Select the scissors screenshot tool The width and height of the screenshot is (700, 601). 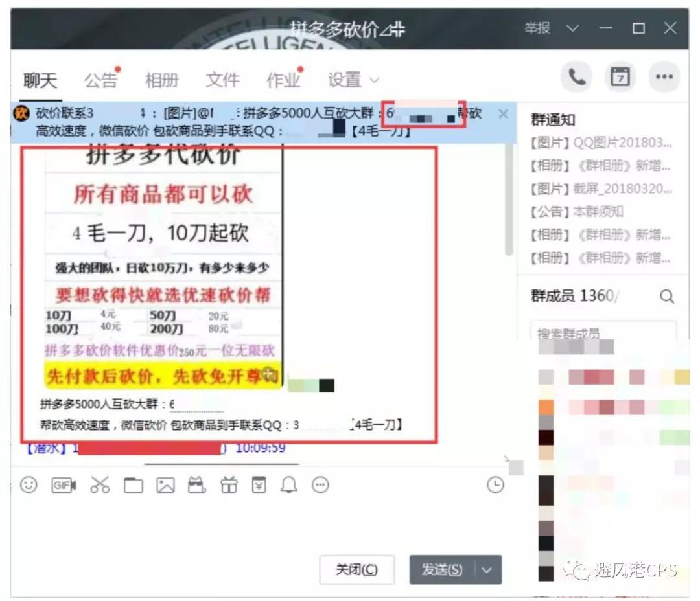pos(100,484)
